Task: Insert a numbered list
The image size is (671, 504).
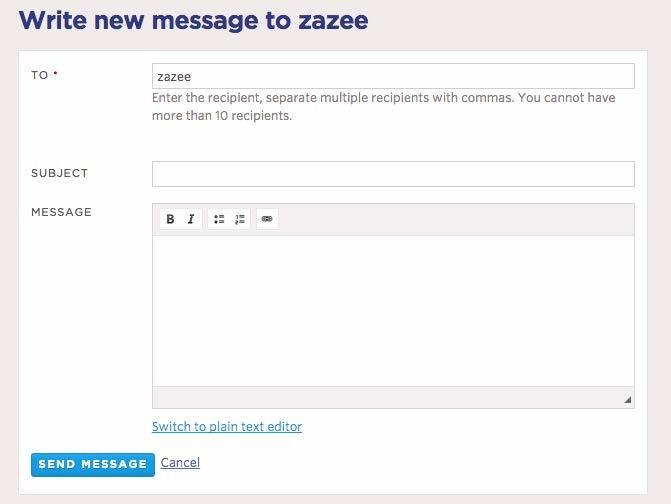Action: click(240, 219)
